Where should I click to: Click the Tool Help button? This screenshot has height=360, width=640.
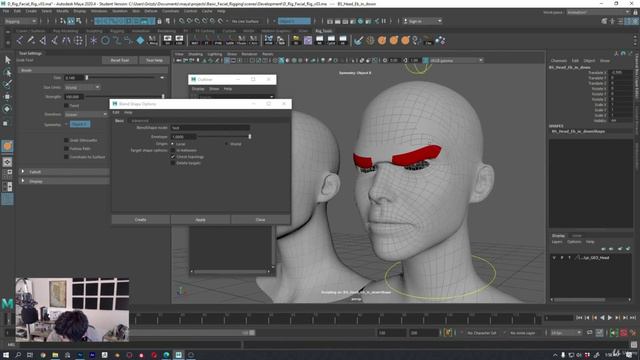154,60
